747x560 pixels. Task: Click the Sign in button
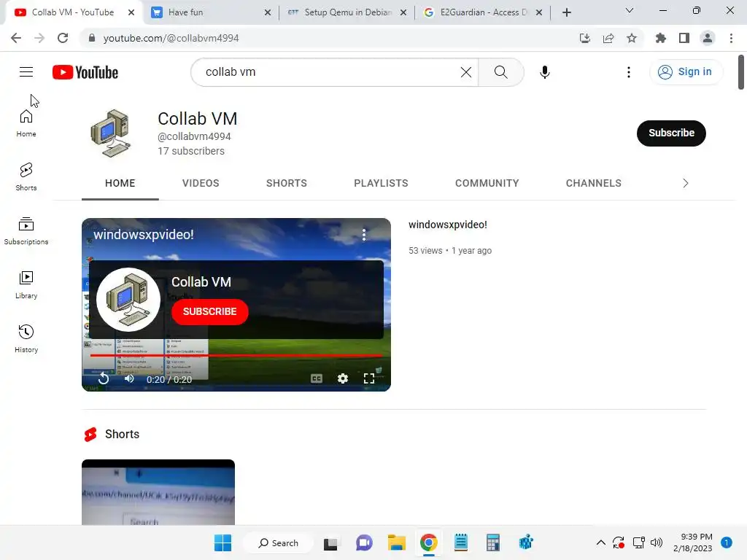(x=685, y=72)
